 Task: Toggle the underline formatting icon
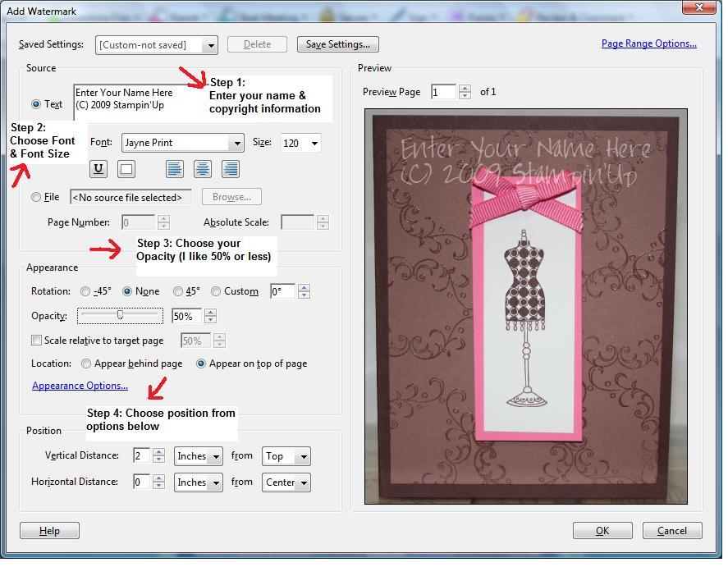98,169
